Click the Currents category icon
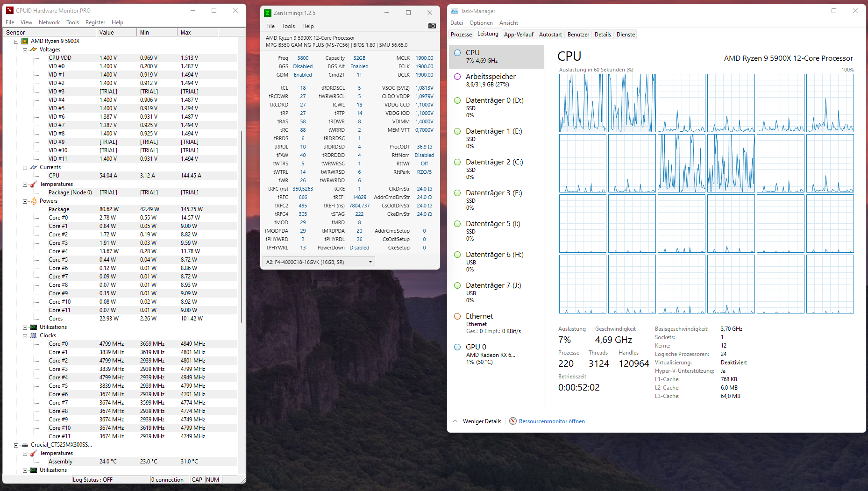Image resolution: width=868 pixels, height=491 pixels. (34, 167)
